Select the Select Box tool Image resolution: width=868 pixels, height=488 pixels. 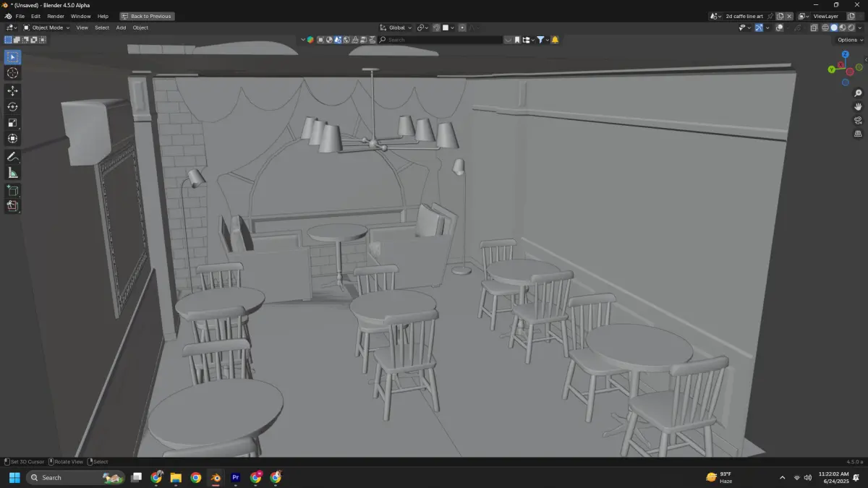coord(12,57)
